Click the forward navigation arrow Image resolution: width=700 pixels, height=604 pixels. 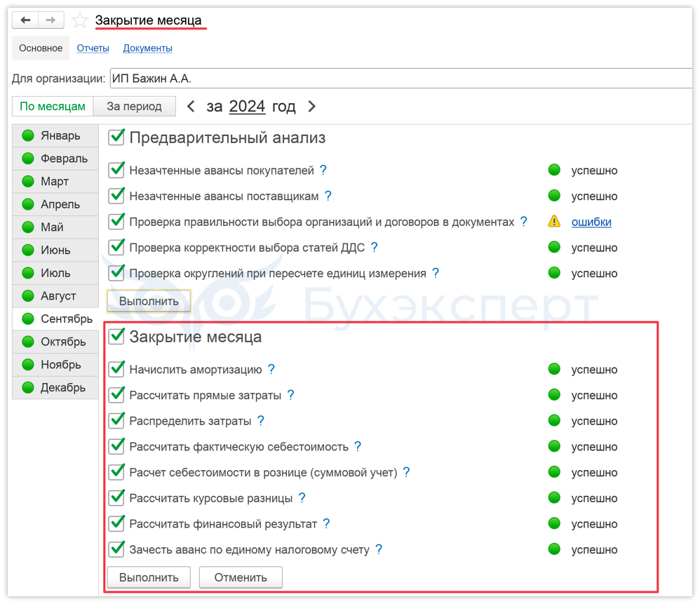tap(51, 20)
